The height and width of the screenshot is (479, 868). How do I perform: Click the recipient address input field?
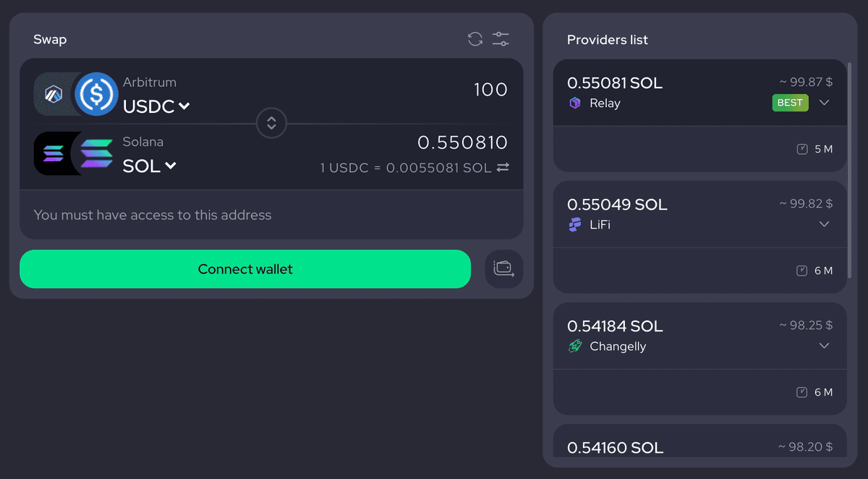click(271, 215)
